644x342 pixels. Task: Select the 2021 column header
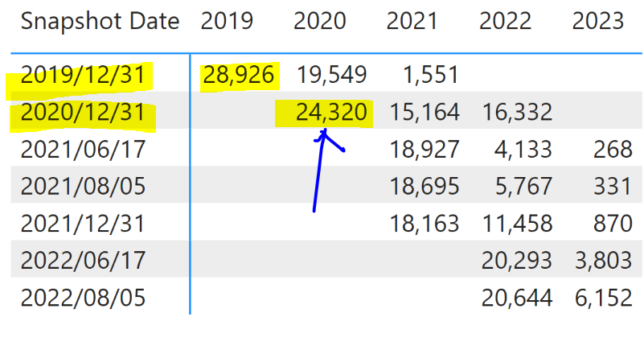pyautogui.click(x=412, y=21)
